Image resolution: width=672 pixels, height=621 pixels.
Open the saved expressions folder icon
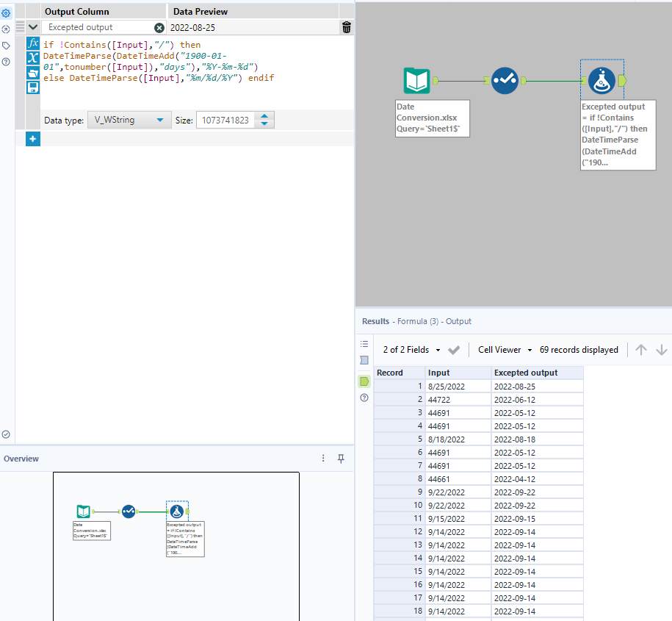click(x=33, y=72)
